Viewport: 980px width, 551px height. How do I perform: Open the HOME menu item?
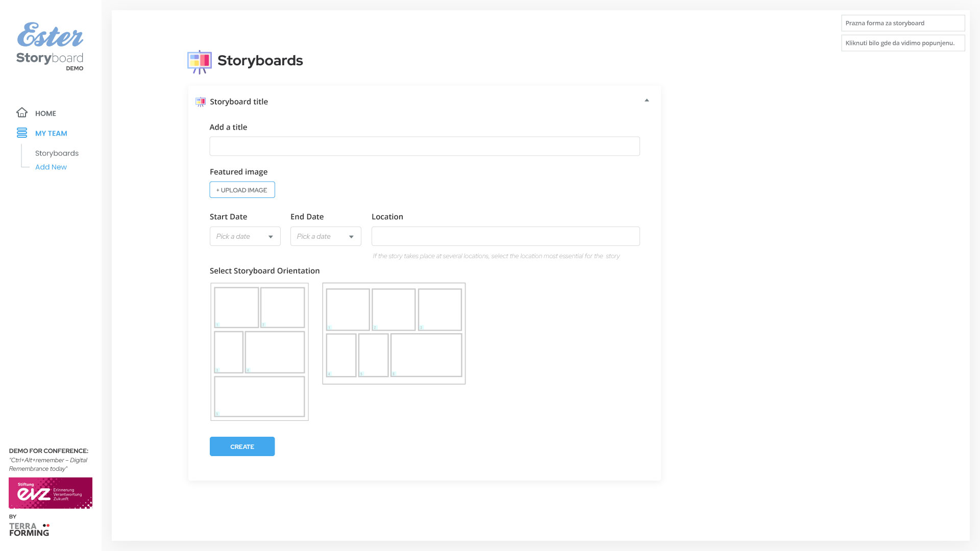45,113
